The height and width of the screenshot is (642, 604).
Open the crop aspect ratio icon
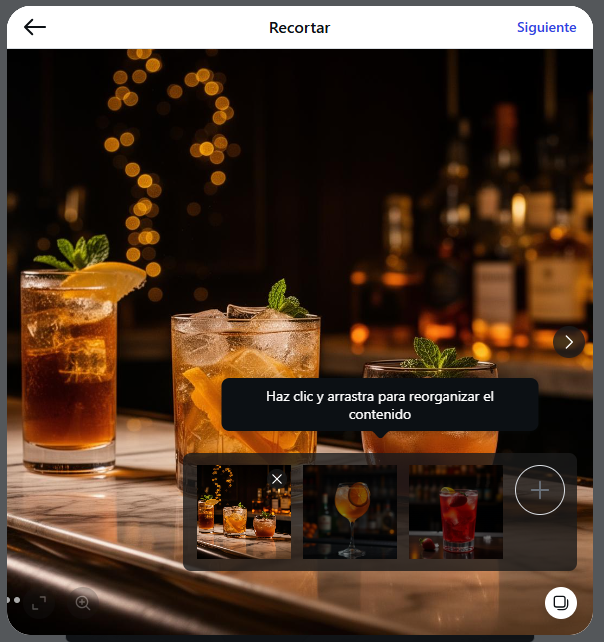pos(39,603)
